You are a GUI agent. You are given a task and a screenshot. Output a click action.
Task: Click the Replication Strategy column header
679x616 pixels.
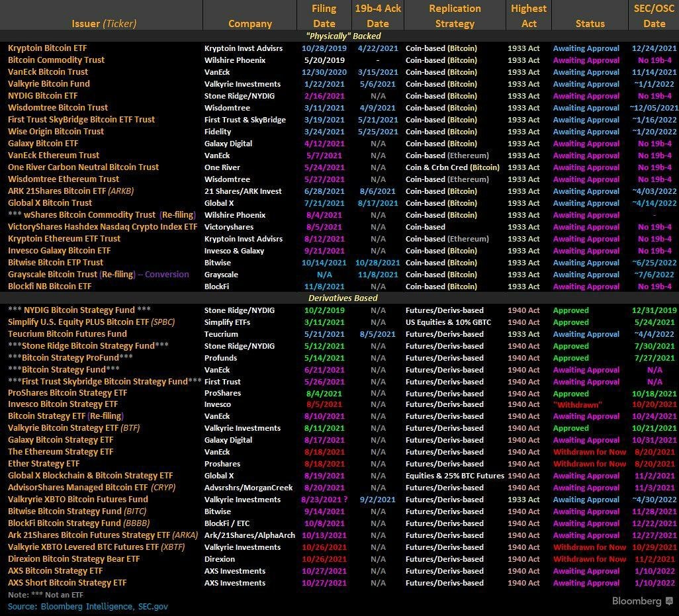coord(455,16)
